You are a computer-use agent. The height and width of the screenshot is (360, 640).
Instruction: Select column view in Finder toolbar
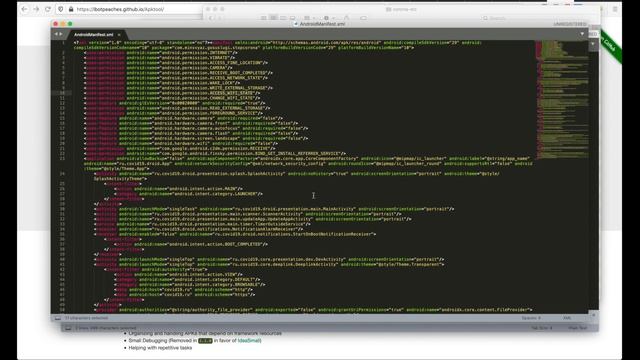[283, 18]
